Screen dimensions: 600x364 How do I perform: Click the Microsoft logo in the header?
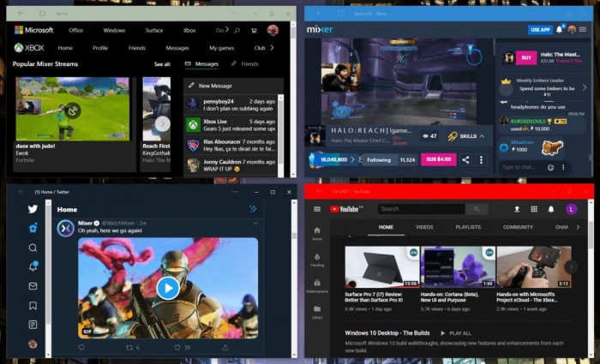tap(33, 30)
